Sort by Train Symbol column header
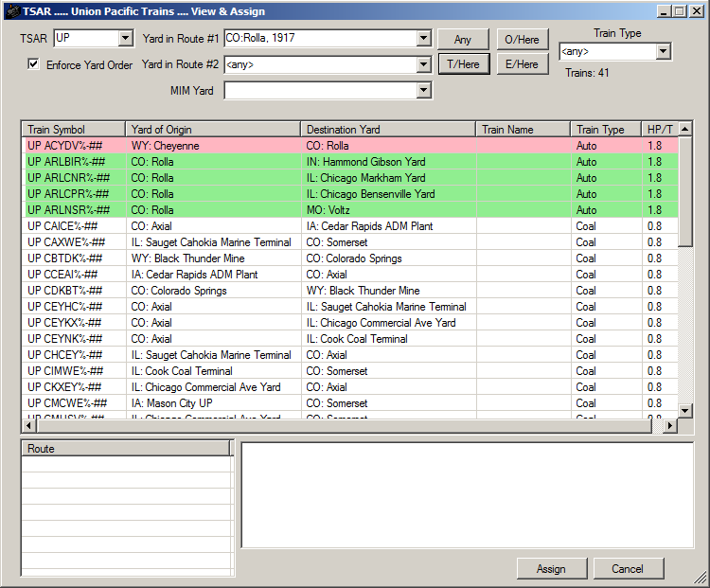 (x=73, y=130)
